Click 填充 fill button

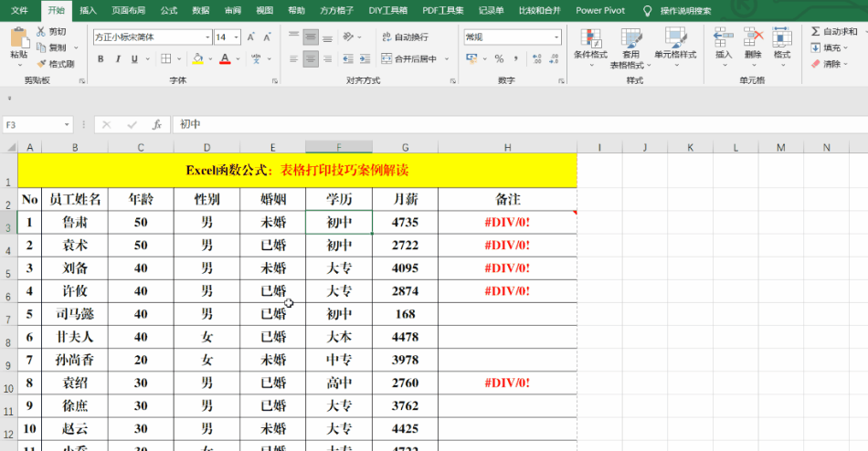(830, 47)
